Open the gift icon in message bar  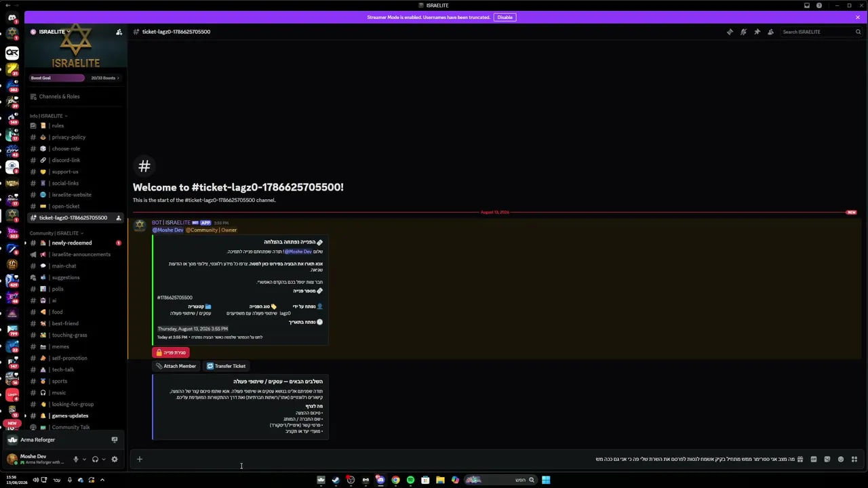pyautogui.click(x=800, y=460)
